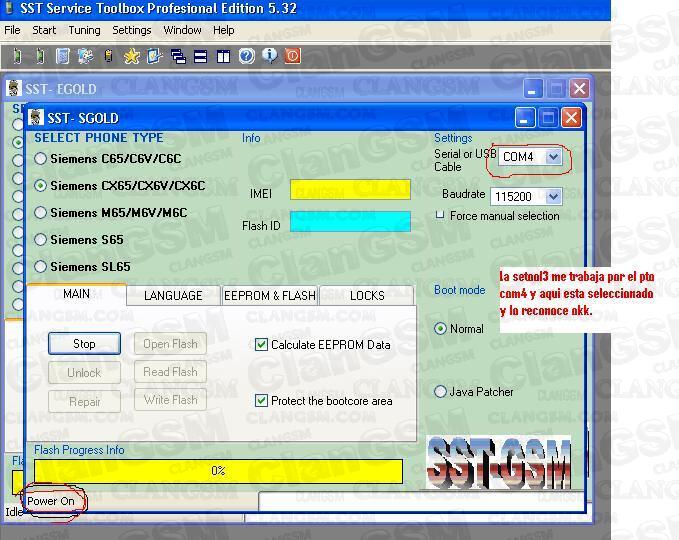
Task: Click the Idle status text
Action: click(14, 512)
